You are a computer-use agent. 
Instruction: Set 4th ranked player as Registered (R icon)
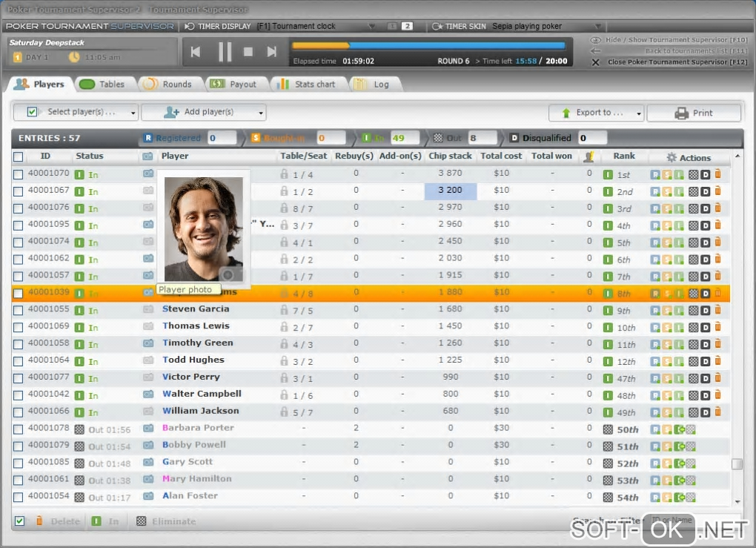[654, 225]
